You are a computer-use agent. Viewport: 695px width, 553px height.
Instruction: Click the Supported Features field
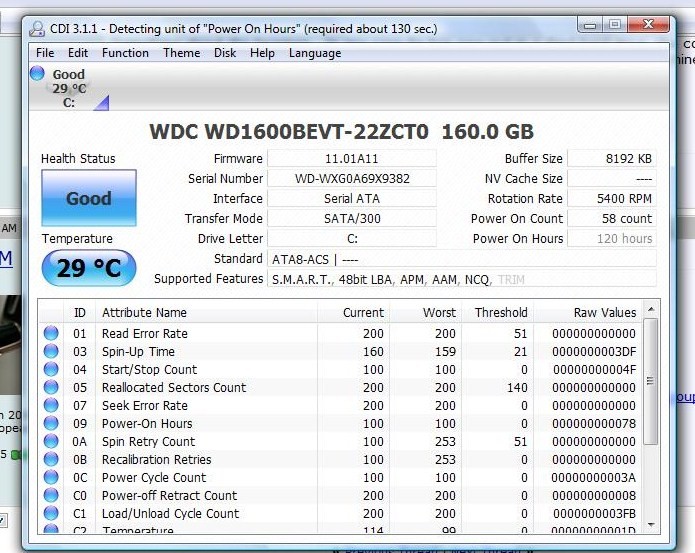(462, 280)
